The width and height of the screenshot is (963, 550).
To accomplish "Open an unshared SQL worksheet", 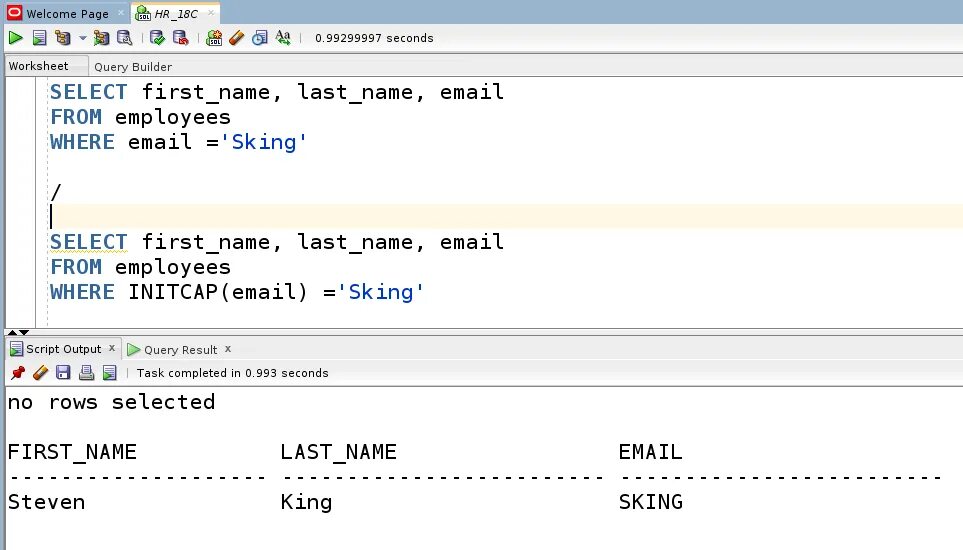I will [x=214, y=38].
